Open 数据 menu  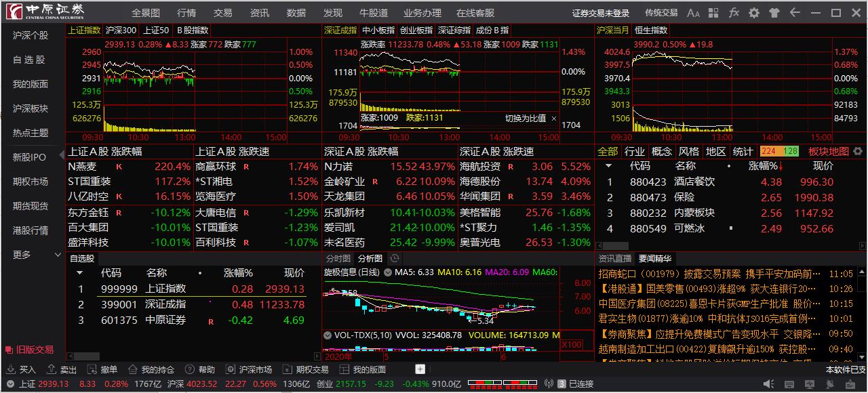296,13
